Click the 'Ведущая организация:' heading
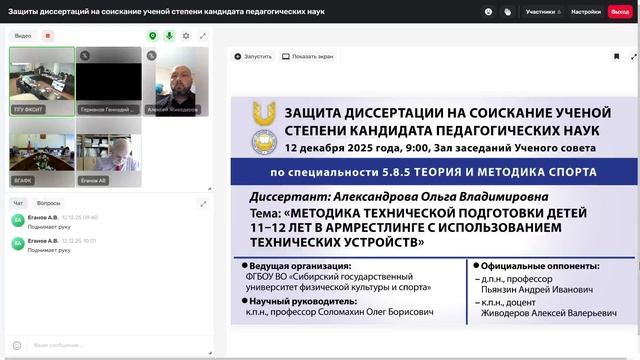Screen dimensions: 640x360 tap(300, 266)
